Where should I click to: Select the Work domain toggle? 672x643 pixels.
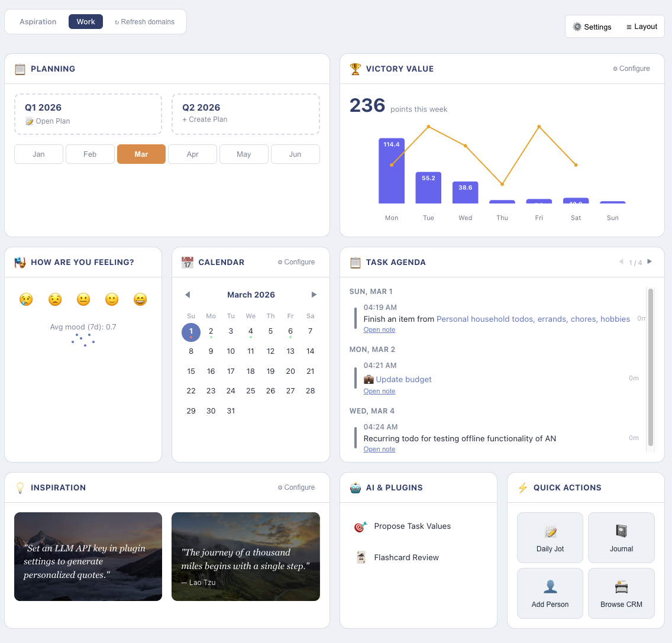86,22
